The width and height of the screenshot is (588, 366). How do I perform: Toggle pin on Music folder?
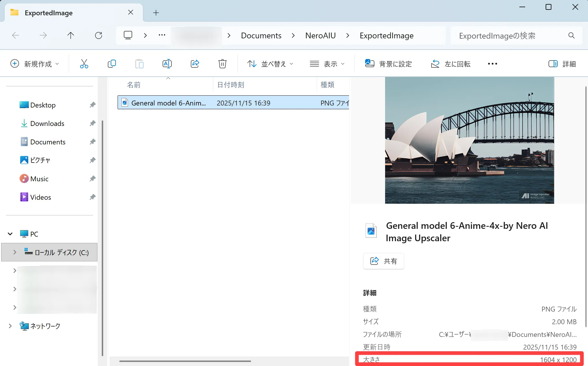pyautogui.click(x=92, y=179)
